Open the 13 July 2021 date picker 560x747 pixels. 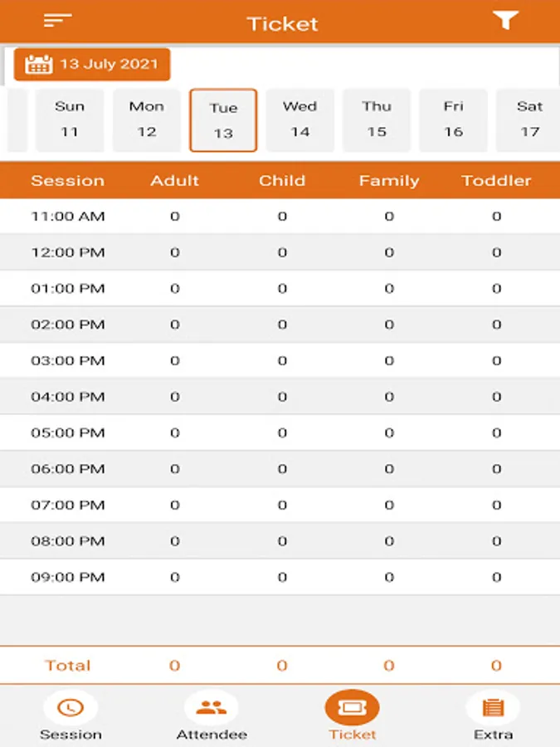92,64
